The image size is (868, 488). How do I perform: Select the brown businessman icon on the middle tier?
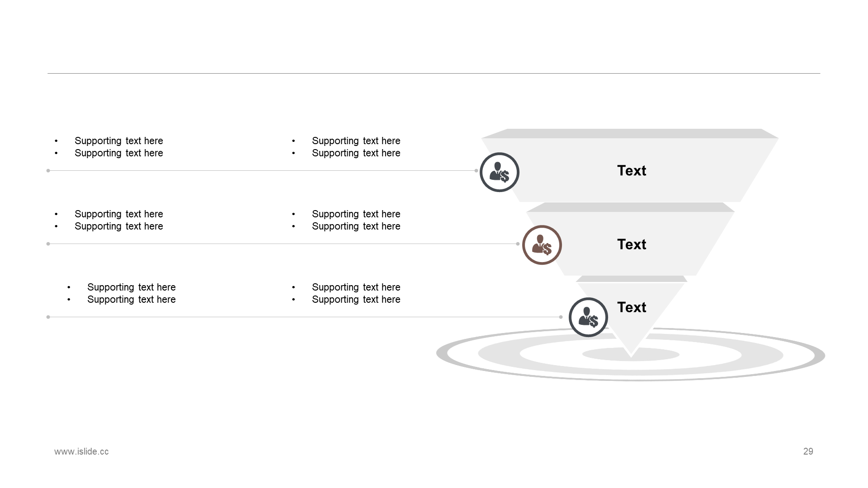coord(542,245)
